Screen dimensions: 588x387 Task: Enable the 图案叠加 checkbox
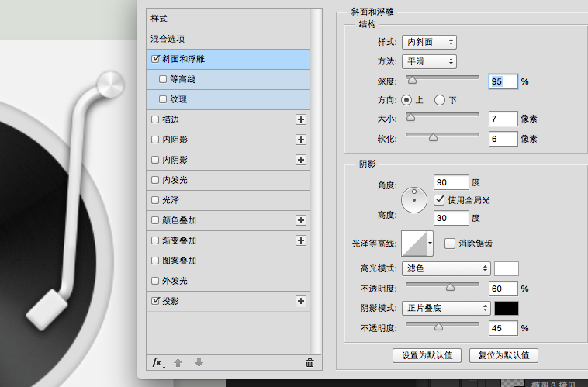(155, 261)
